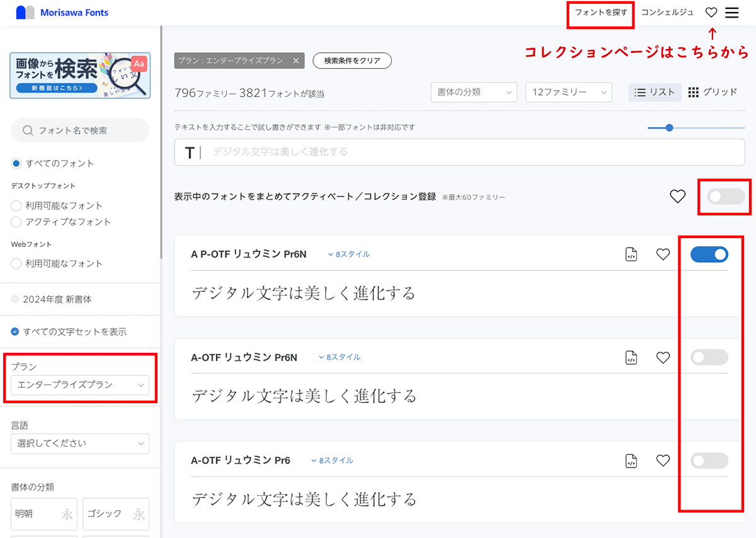Select the ゴシック typeface category
The width and height of the screenshot is (756, 538).
(x=116, y=514)
